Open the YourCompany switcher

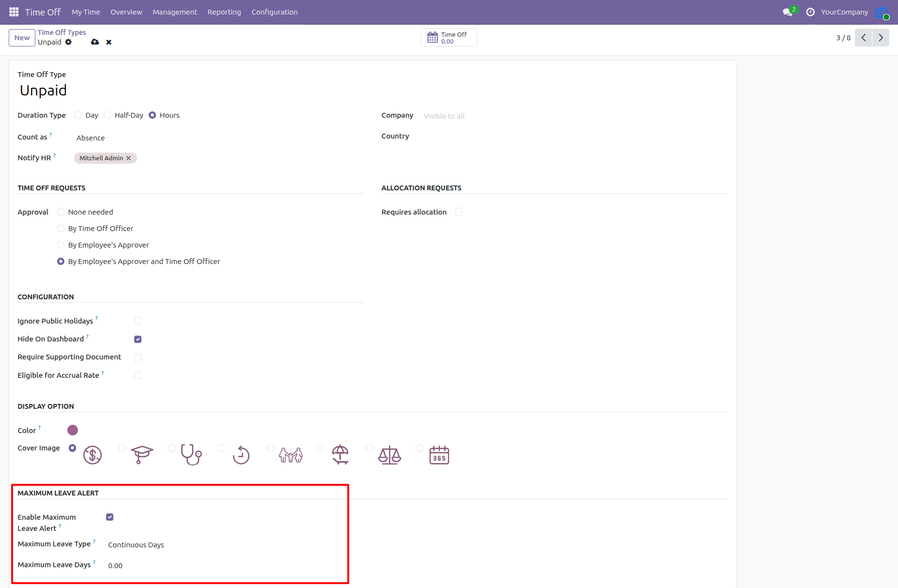coord(844,12)
